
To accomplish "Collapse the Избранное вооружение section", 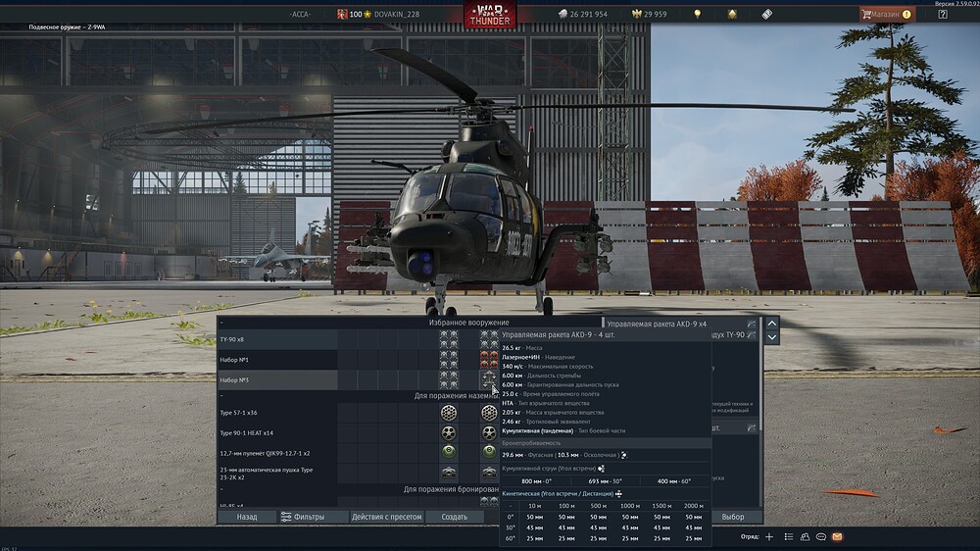I will click(x=221, y=323).
